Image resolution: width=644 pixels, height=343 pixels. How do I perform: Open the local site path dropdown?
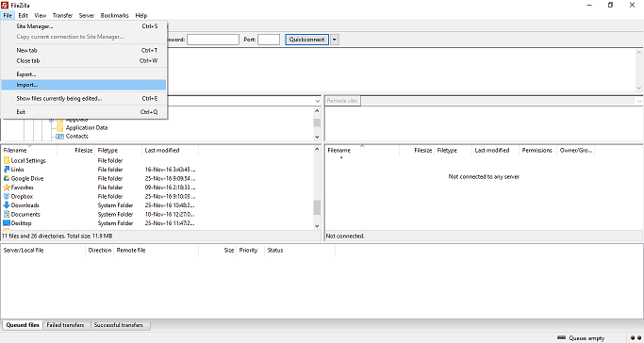point(318,101)
